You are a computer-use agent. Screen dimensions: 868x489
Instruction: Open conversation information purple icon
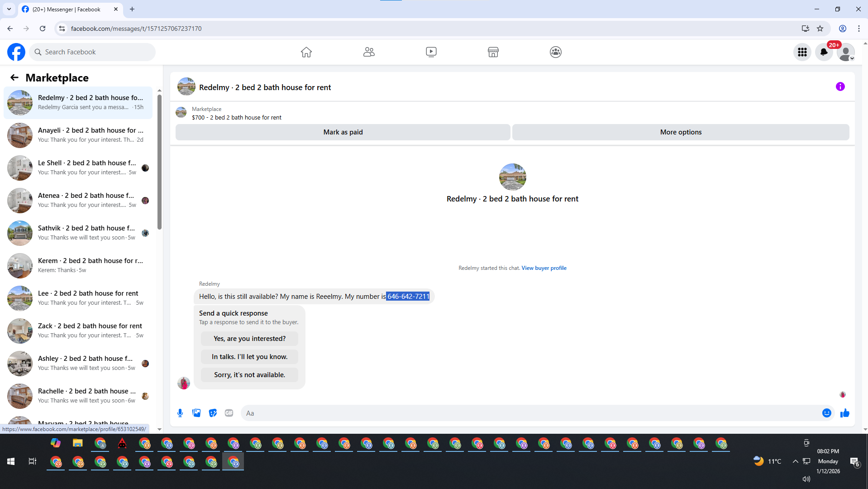[x=840, y=86]
